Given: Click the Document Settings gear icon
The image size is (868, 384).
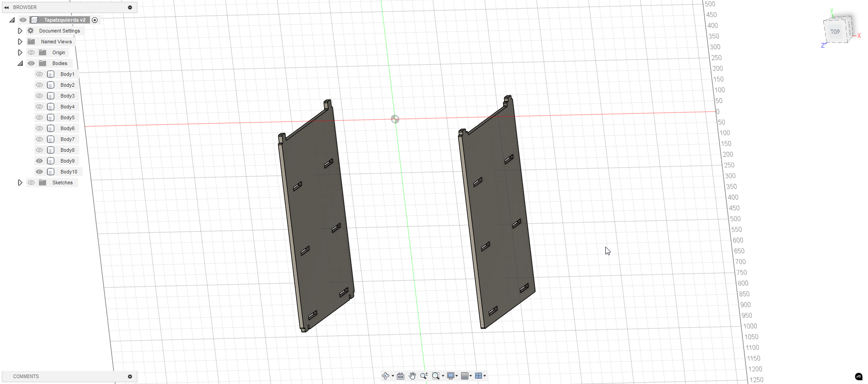Looking at the screenshot, I should [31, 31].
